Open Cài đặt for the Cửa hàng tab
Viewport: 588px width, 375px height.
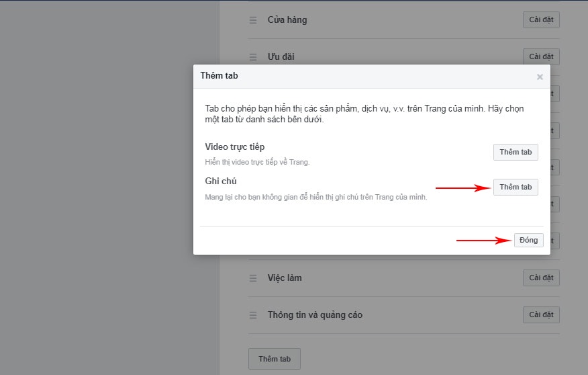tap(540, 19)
